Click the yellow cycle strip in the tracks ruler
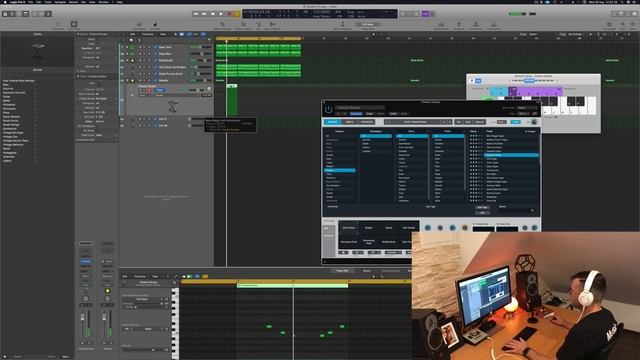Viewport: 640px width, 360px height. 258,38
